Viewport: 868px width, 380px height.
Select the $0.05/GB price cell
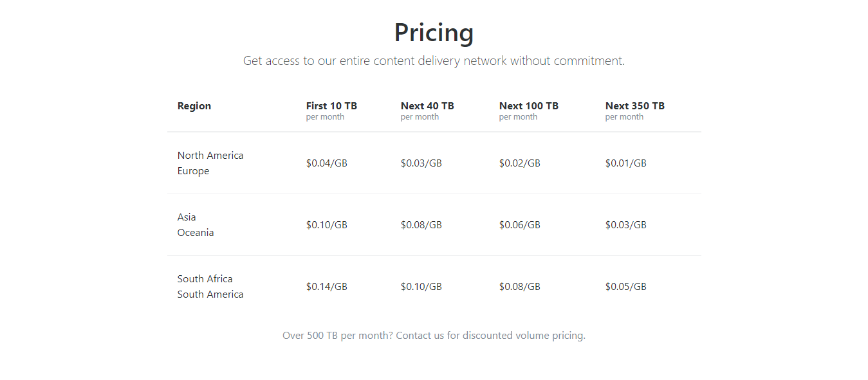coord(626,287)
